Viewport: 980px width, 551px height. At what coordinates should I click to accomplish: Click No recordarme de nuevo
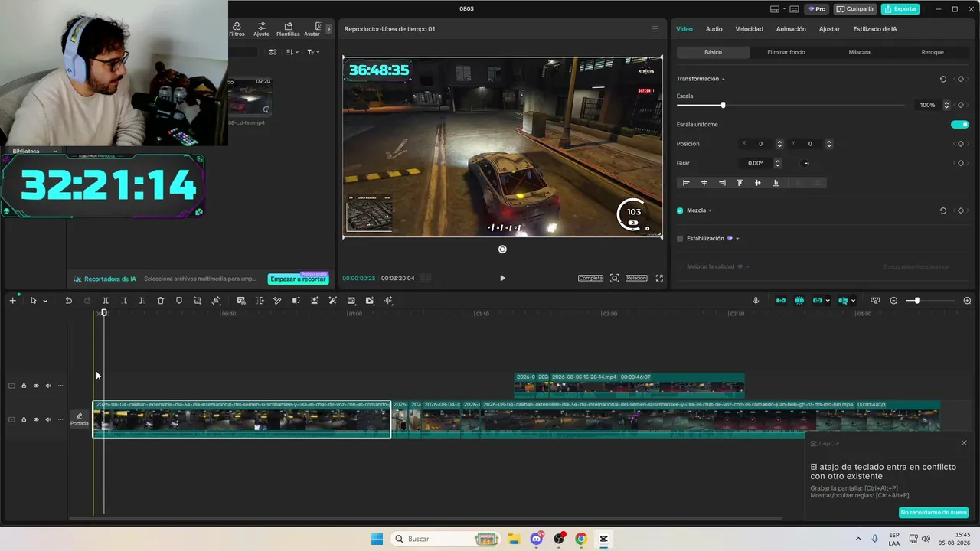pyautogui.click(x=933, y=512)
